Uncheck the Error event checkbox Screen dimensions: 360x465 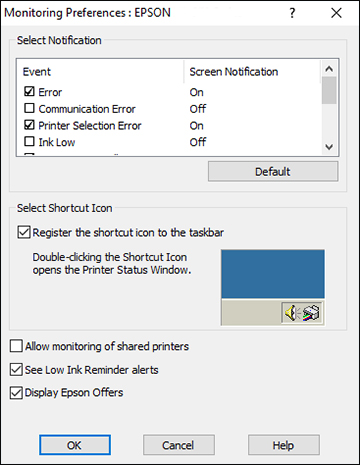(x=29, y=91)
